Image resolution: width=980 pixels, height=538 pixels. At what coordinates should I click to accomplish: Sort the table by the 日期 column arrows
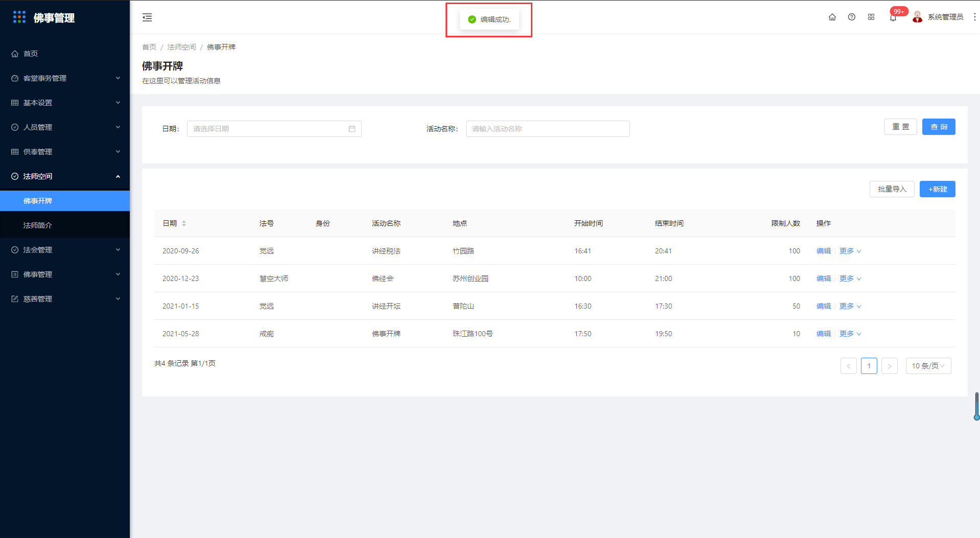tap(184, 223)
